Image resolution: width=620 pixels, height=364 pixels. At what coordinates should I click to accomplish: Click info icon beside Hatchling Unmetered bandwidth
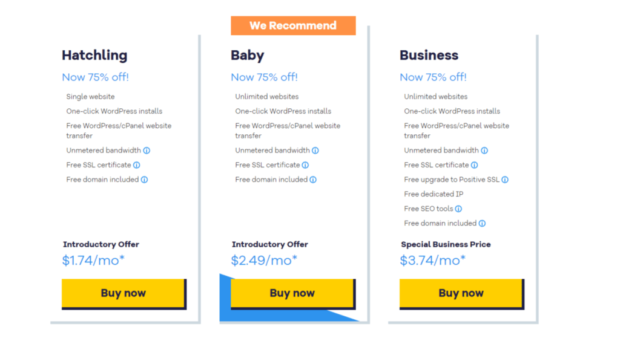point(147,151)
